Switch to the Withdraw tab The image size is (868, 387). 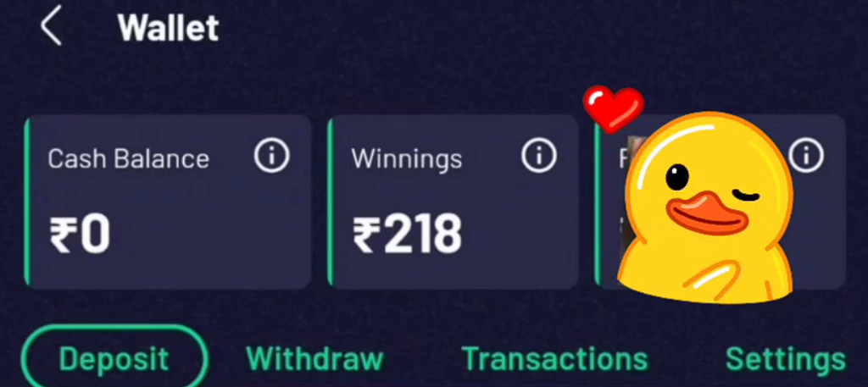click(314, 359)
